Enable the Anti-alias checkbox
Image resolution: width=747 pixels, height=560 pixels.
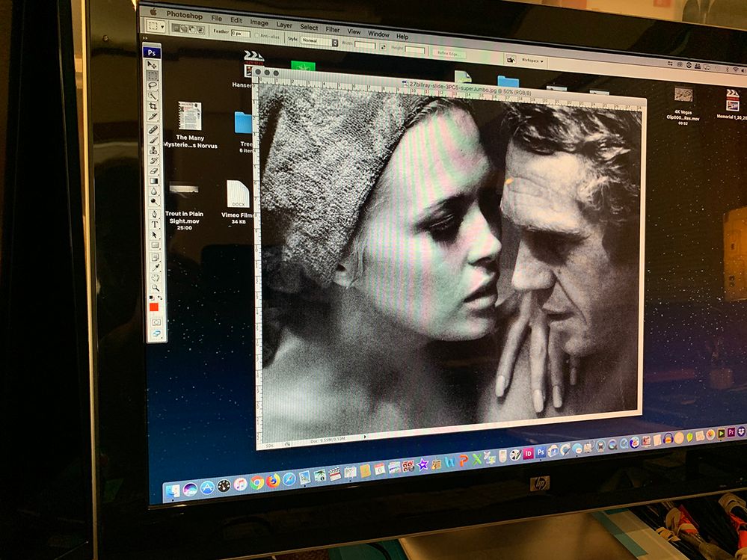pyautogui.click(x=257, y=35)
